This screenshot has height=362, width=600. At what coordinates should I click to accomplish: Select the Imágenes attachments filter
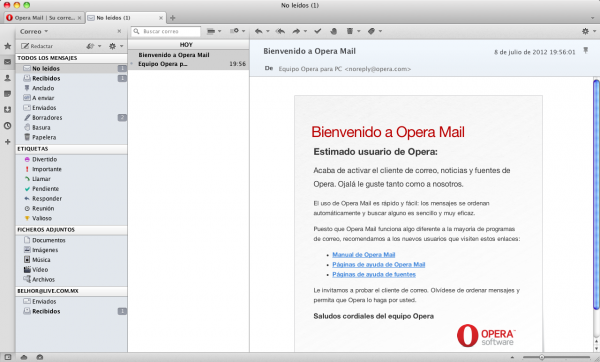pos(71,250)
